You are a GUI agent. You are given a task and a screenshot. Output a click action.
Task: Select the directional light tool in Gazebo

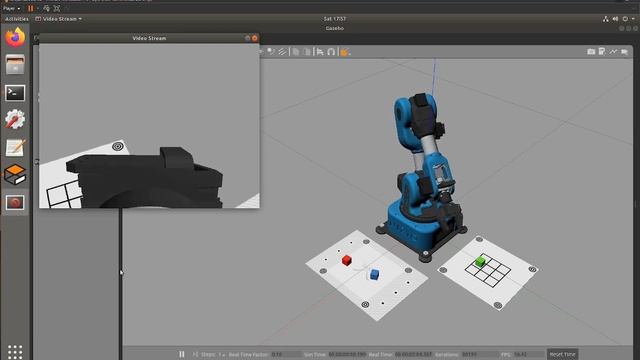pos(282,52)
